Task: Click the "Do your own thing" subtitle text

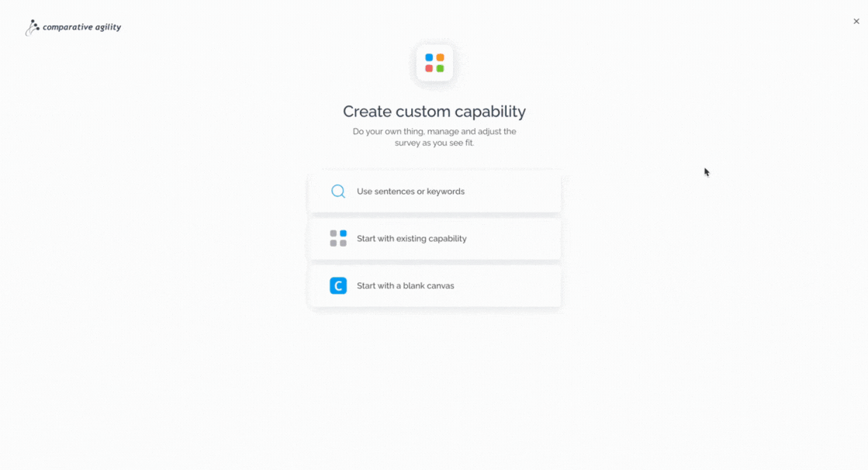Action: 434,137
